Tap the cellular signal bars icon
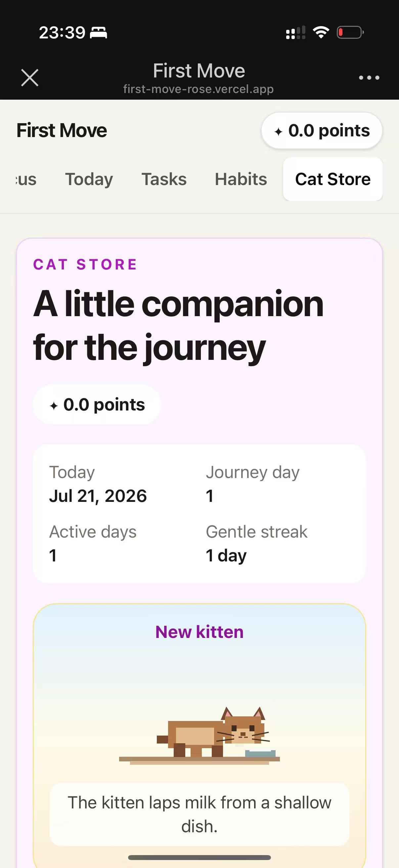 click(296, 33)
